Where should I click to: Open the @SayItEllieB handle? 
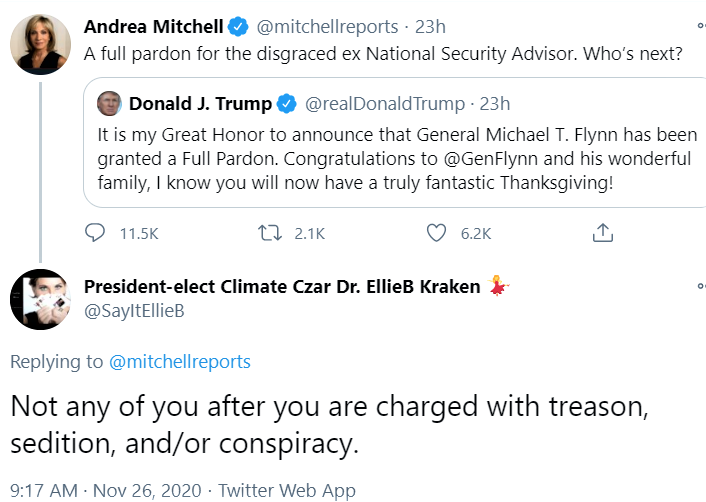[134, 312]
